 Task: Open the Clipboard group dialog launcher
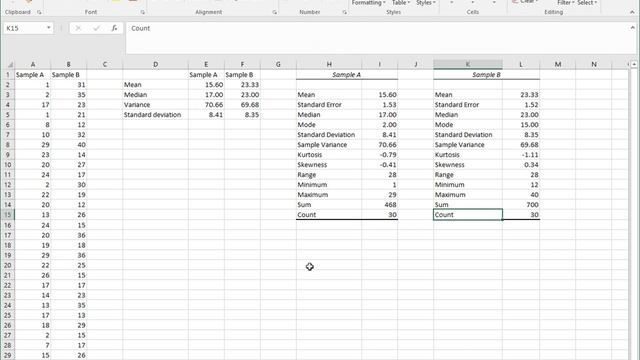click(x=39, y=13)
